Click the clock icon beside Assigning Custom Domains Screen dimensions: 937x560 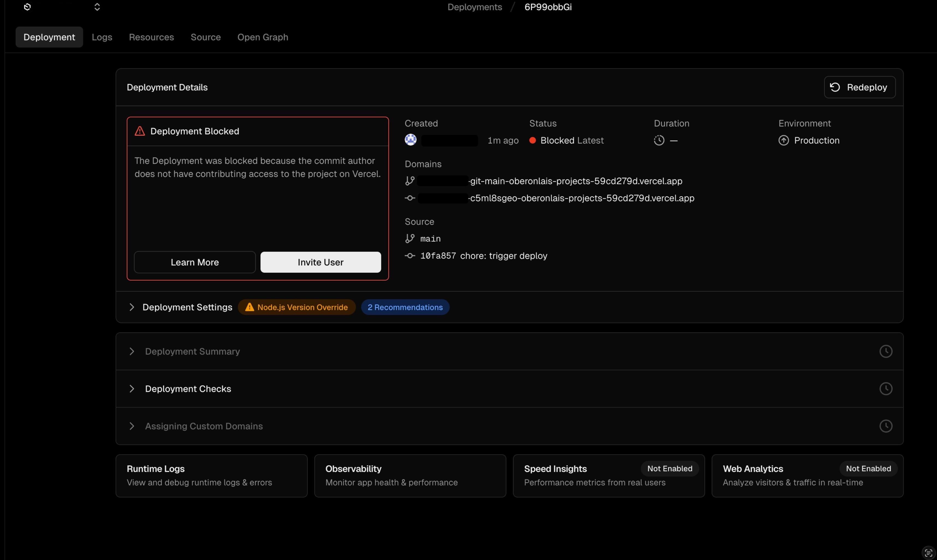885,426
